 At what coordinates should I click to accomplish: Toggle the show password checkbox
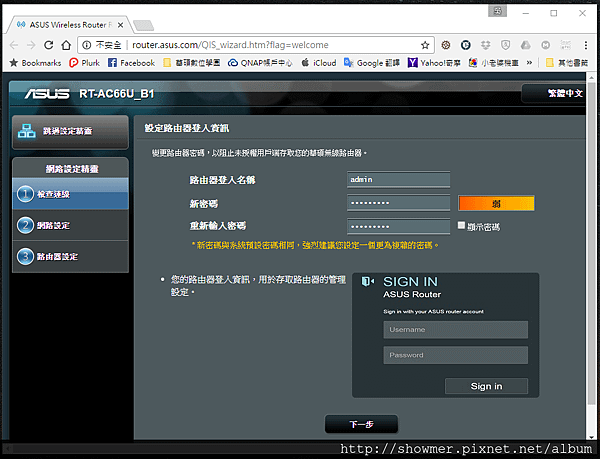tap(461, 225)
